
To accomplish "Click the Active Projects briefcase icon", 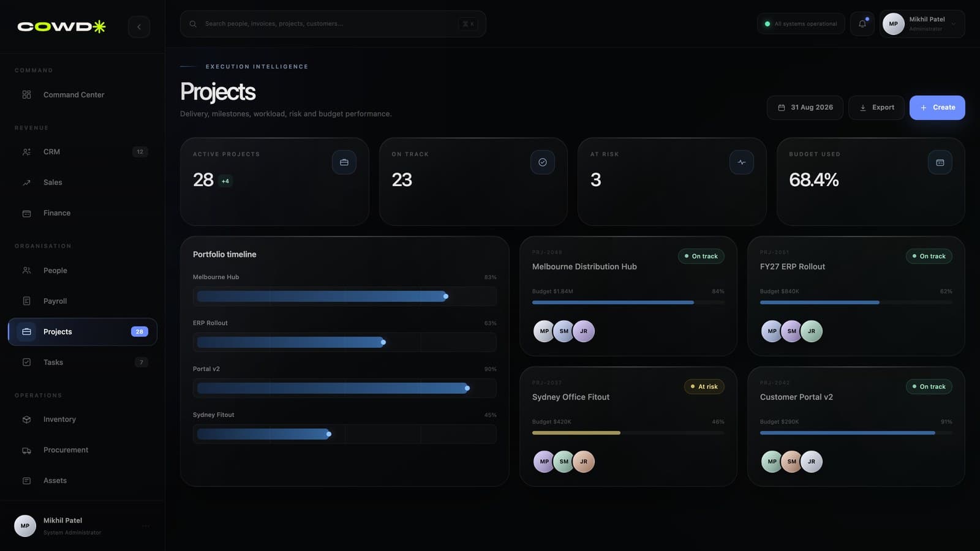I will click(x=344, y=162).
